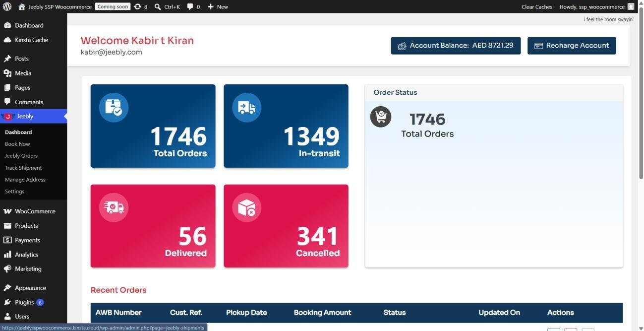Open Jeebly Settings submenu item
The height and width of the screenshot is (331, 644).
[x=14, y=192]
